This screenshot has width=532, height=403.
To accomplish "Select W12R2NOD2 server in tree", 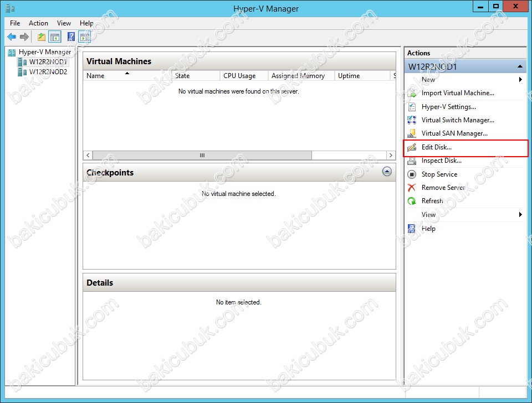I will click(48, 72).
